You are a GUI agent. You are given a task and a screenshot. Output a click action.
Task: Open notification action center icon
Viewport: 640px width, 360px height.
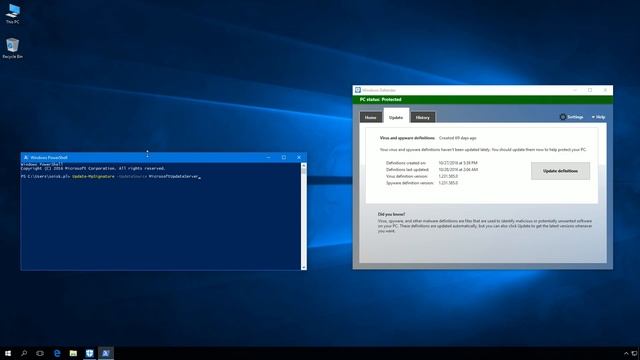pos(635,353)
